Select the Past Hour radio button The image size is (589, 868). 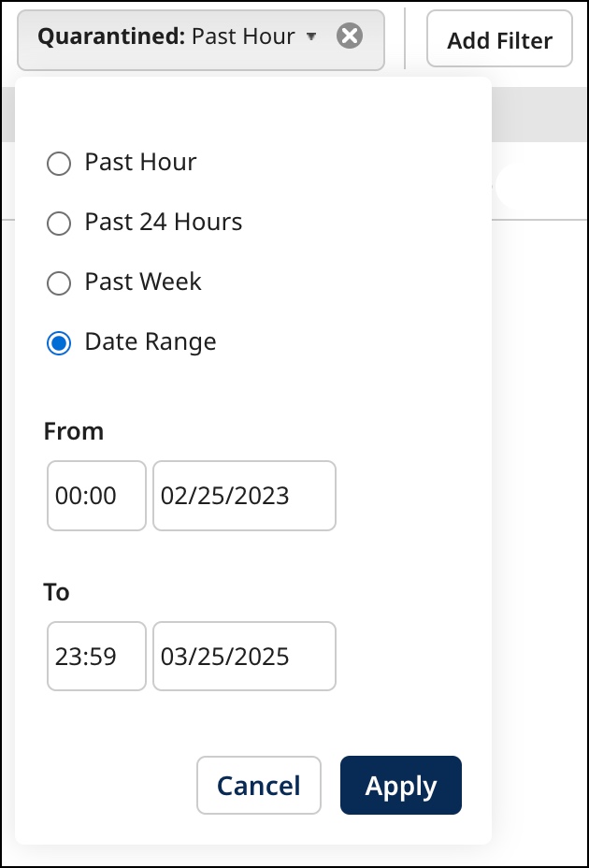tap(59, 164)
